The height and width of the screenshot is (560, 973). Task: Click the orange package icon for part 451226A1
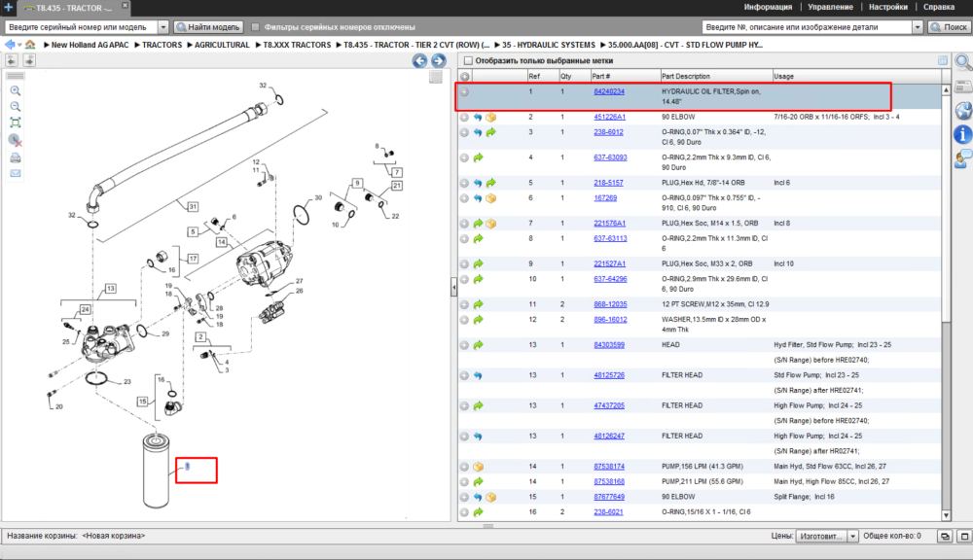click(x=490, y=118)
